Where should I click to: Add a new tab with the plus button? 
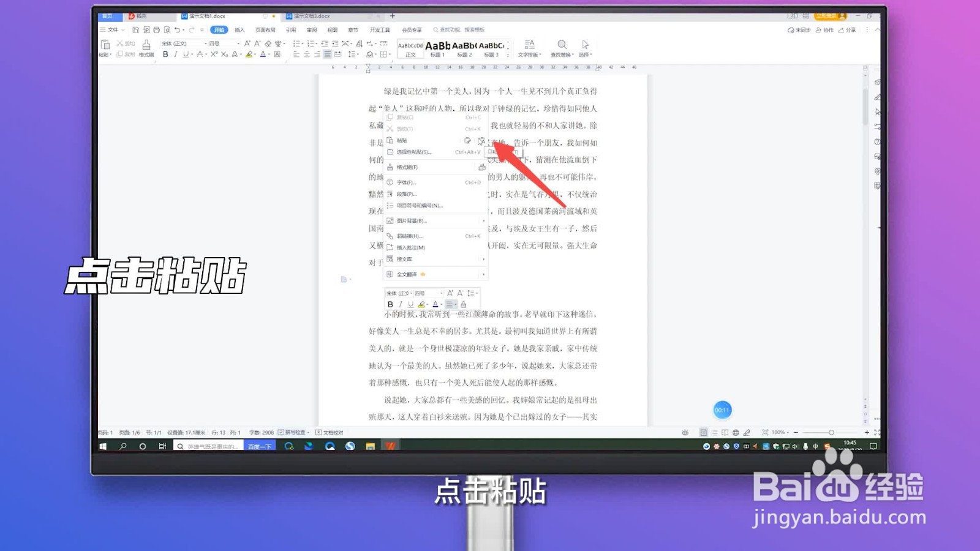tap(393, 16)
